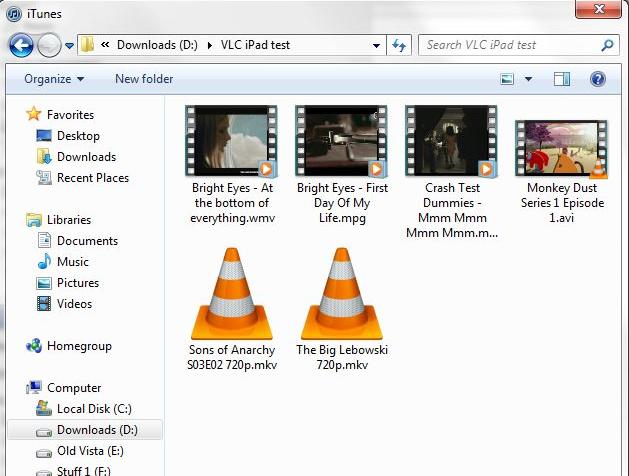629x476 pixels.
Task: Click the Forward navigation arrow button
Action: 49,45
